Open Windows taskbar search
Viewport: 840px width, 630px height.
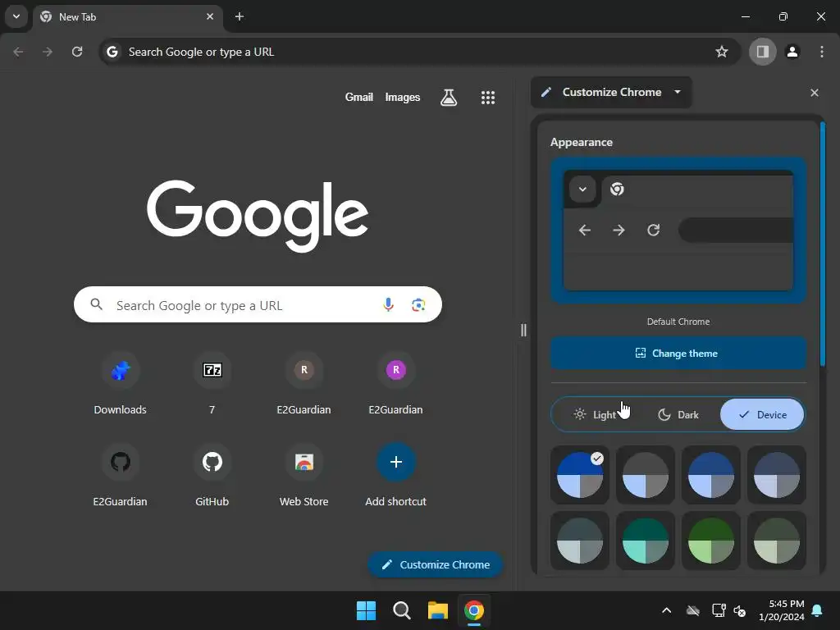(x=402, y=610)
